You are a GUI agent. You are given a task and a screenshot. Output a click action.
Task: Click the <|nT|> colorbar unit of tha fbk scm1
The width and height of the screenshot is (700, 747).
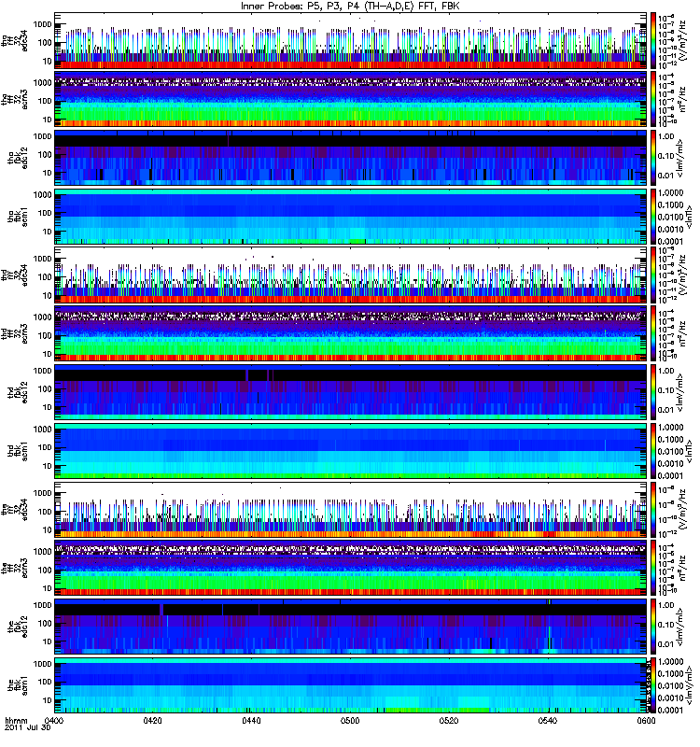689,216
